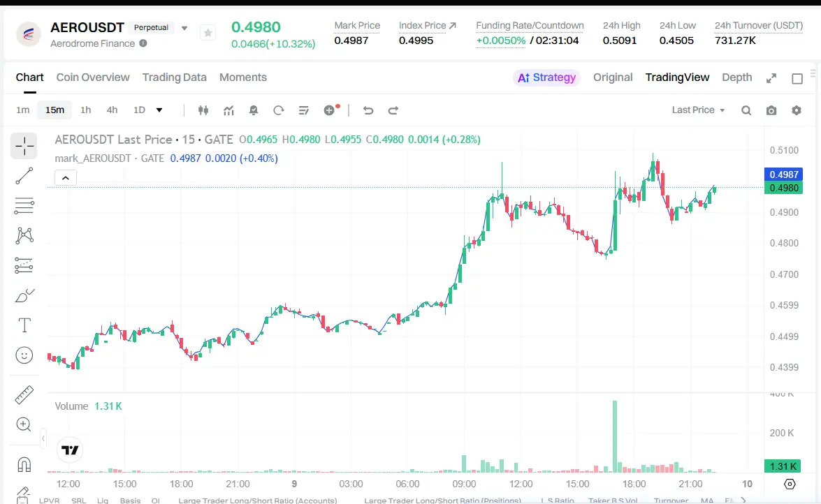
Task: Create a price alert bell icon
Action: coord(254,110)
